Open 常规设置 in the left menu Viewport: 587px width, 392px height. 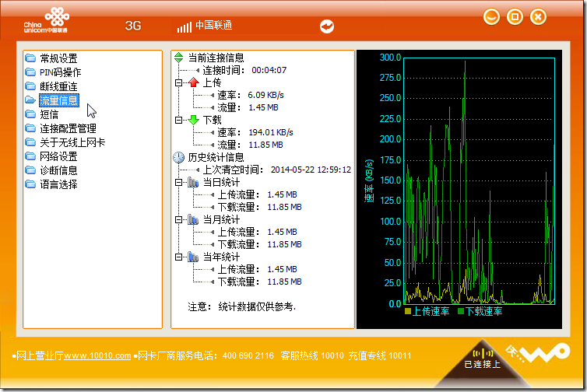[58, 58]
